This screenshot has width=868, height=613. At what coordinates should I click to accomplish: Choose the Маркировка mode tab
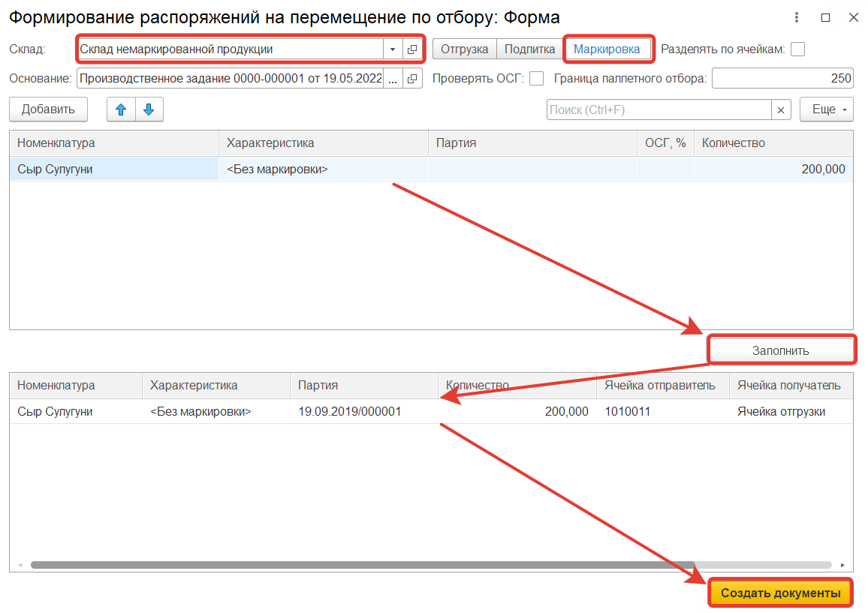(x=607, y=50)
